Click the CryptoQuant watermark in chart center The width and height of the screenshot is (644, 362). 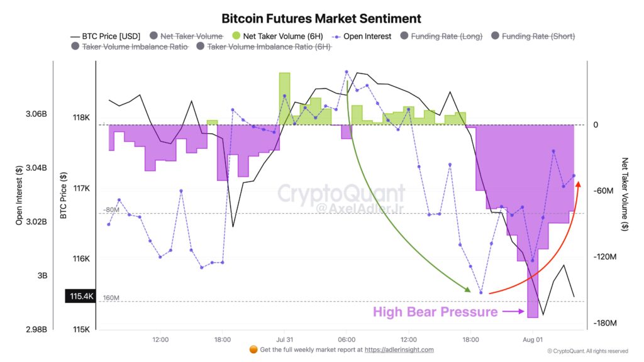click(x=341, y=194)
